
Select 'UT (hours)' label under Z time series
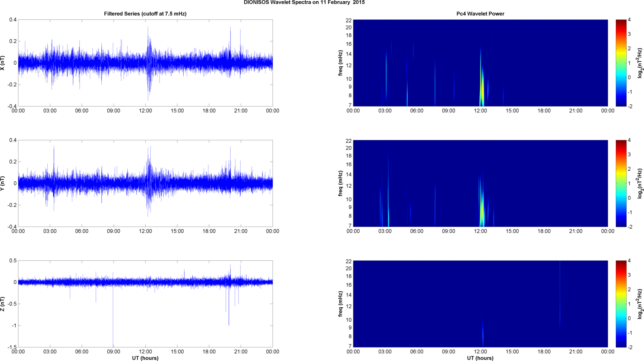145,358
